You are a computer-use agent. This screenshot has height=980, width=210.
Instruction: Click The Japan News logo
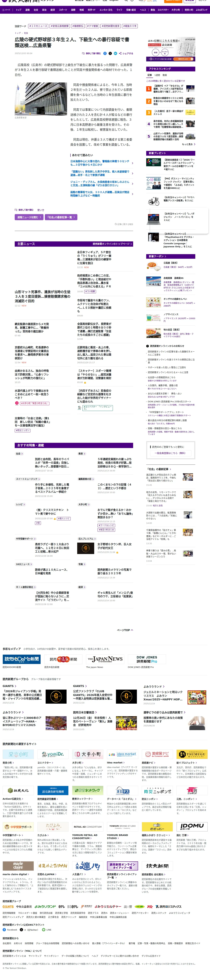pos(105,659)
